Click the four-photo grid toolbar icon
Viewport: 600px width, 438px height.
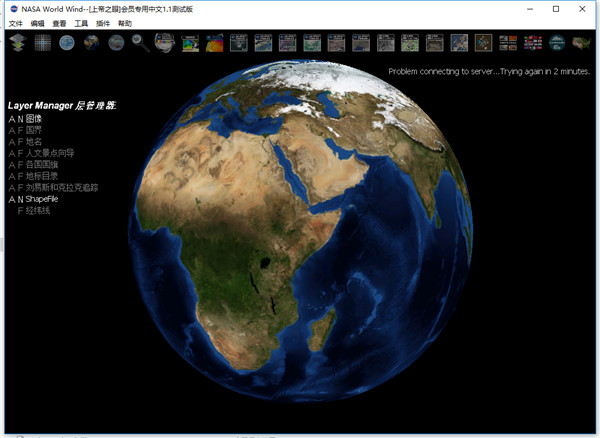click(x=508, y=43)
